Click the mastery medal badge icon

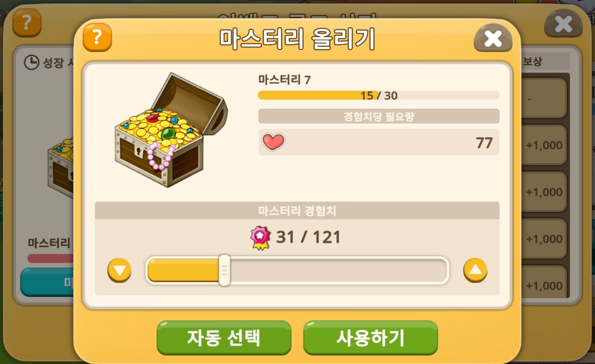[260, 238]
